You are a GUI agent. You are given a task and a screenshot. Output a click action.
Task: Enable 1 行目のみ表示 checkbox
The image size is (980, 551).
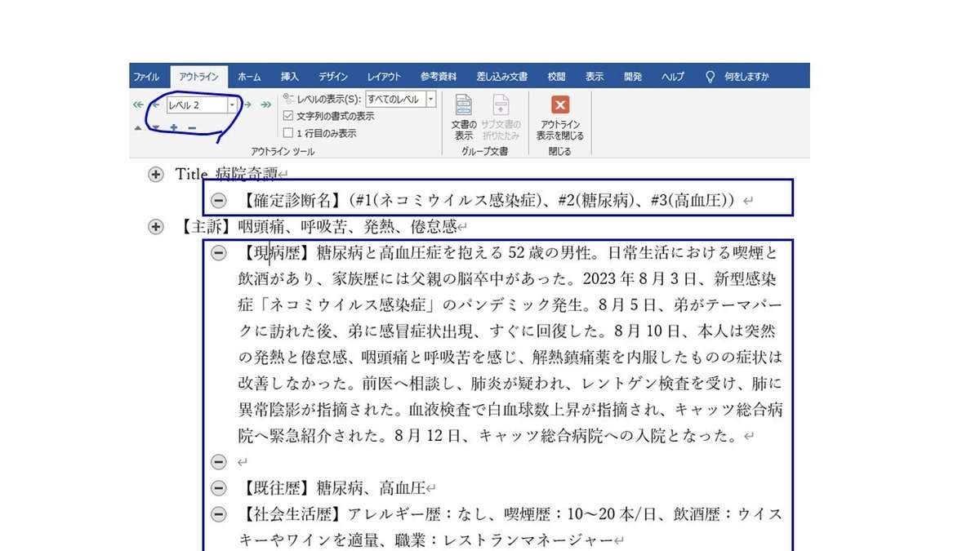point(287,132)
